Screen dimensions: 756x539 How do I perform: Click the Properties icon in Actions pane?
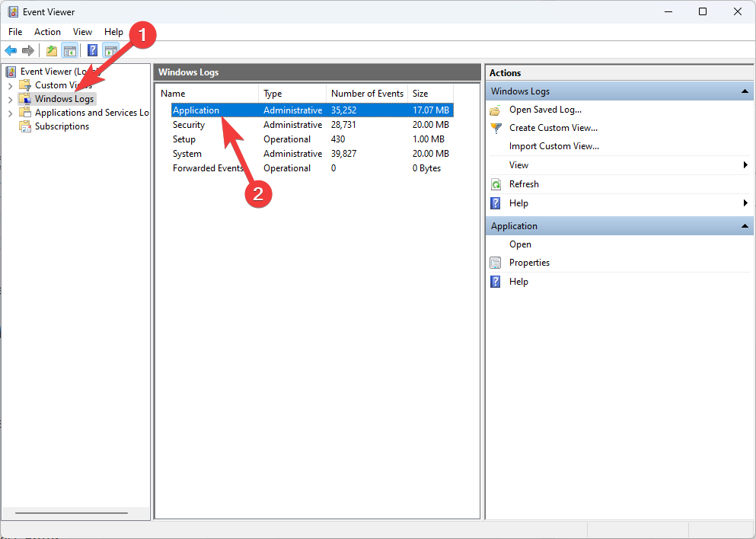pyautogui.click(x=496, y=263)
